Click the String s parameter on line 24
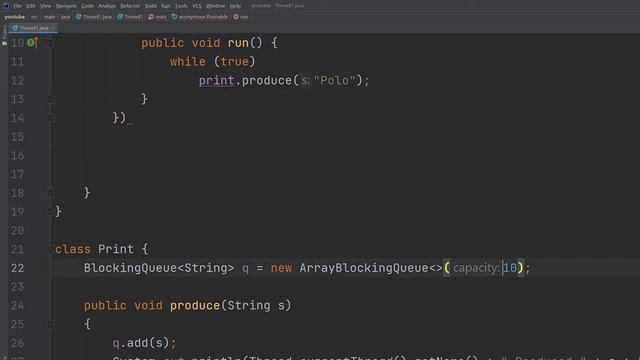Viewport: 640px width, 360px height. (x=256, y=305)
